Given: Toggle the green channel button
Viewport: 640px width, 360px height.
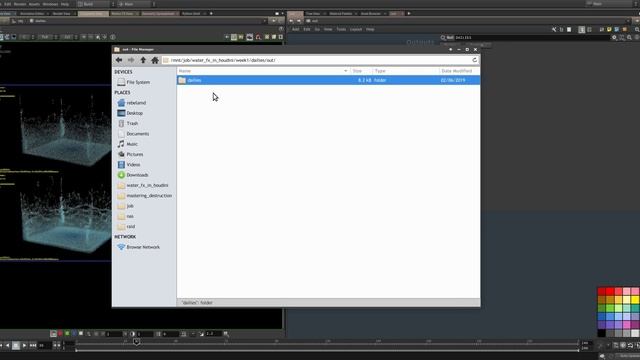Looking at the screenshot, I should [67, 334].
